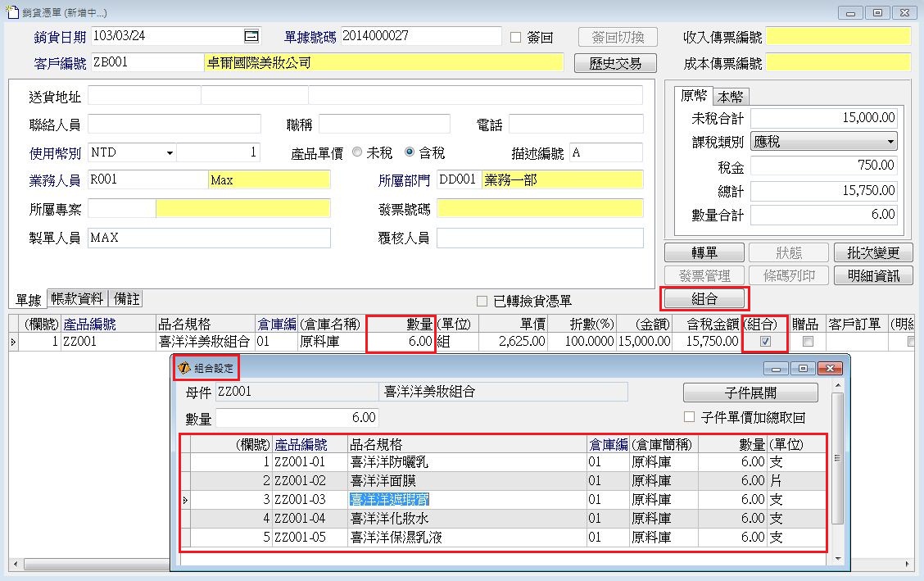Click the 送貨地址 input field
Viewport: 924px width, 581px height.
click(x=143, y=96)
